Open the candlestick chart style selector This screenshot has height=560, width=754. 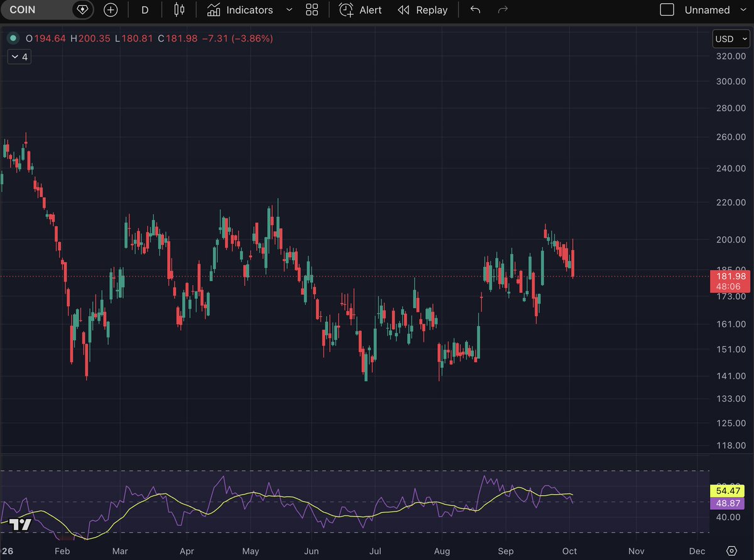tap(180, 10)
